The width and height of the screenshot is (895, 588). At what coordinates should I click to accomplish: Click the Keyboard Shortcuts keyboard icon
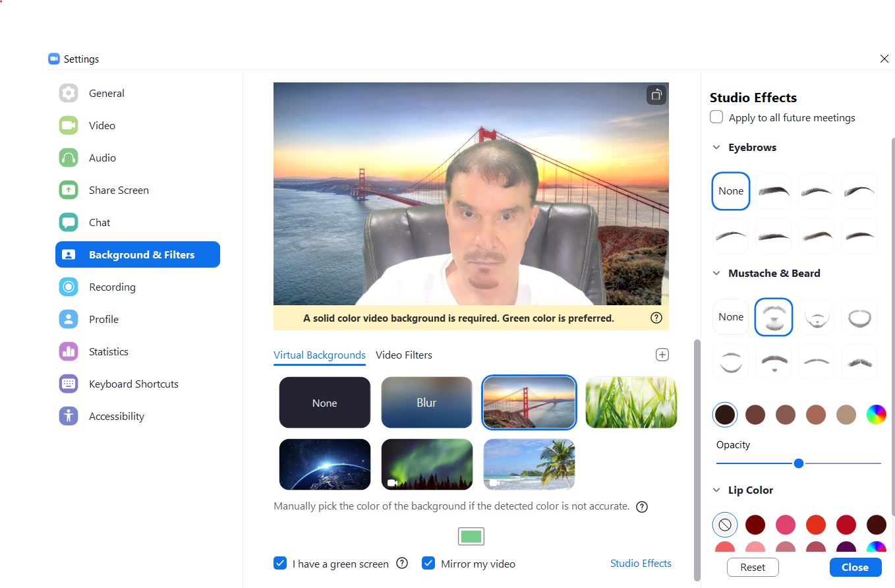coord(69,384)
